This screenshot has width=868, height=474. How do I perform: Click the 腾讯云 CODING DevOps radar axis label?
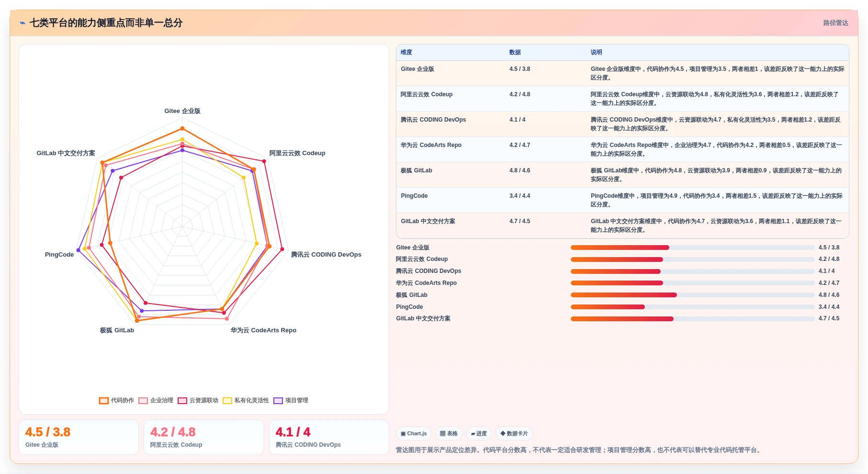[x=326, y=255]
